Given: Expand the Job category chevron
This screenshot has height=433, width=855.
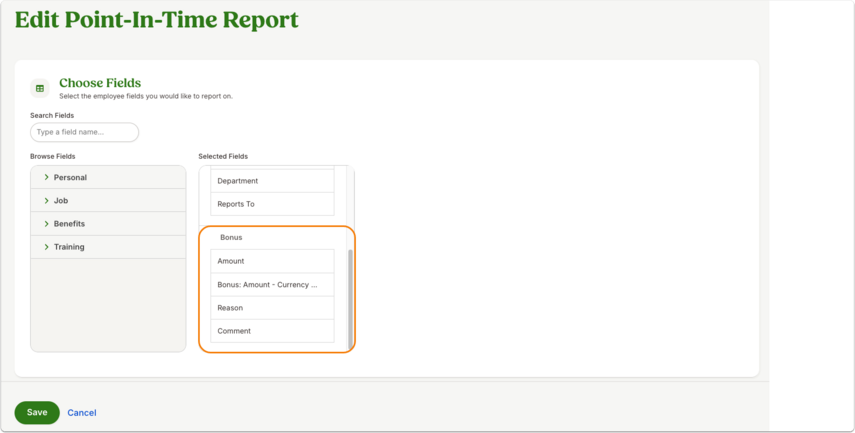Looking at the screenshot, I should click(46, 201).
